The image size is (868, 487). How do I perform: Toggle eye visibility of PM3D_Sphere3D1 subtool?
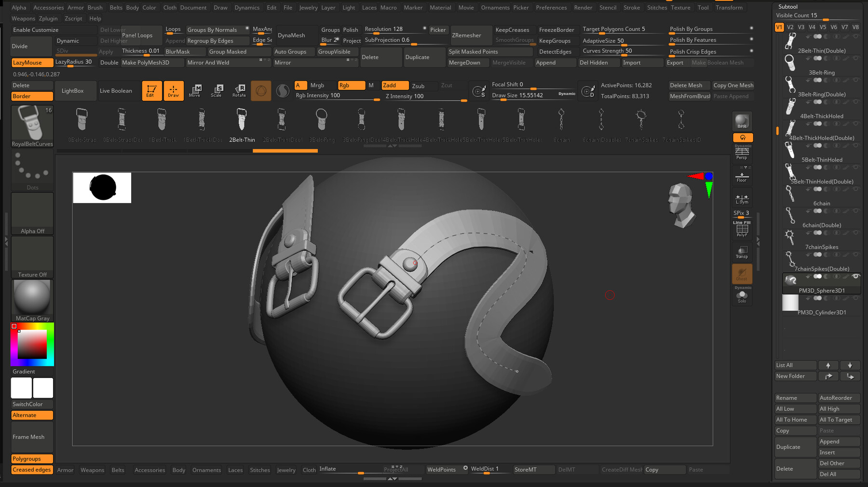855,277
